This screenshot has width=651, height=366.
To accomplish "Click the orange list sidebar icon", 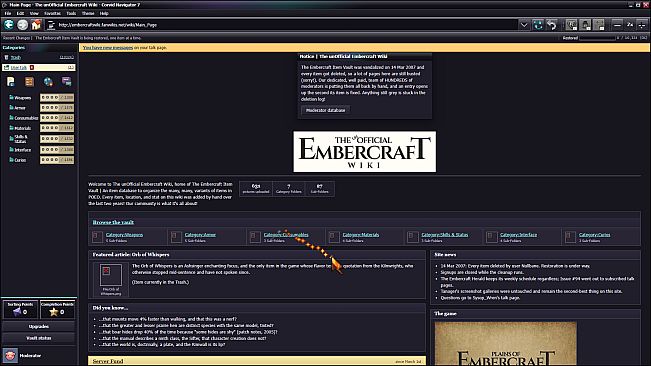I will 29,82.
